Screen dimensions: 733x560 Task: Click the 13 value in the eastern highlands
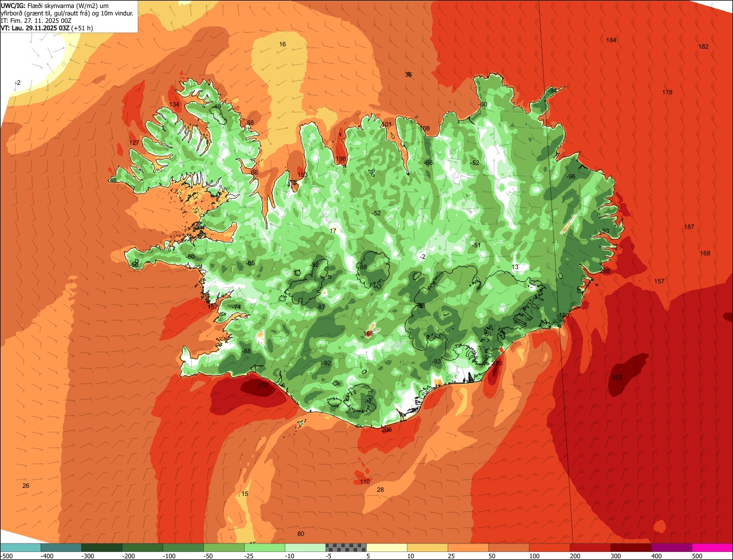(515, 267)
